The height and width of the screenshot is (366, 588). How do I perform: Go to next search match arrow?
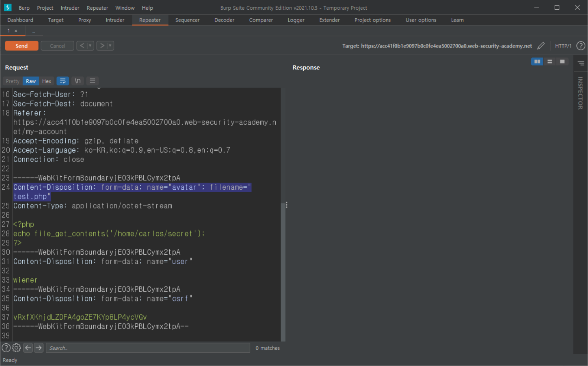point(39,348)
